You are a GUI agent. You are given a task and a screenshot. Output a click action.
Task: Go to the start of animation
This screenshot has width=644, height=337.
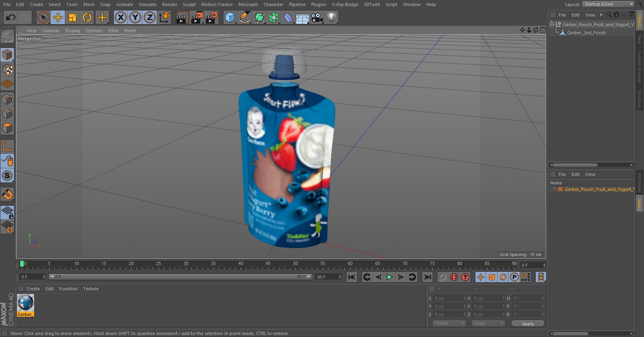[x=352, y=277]
